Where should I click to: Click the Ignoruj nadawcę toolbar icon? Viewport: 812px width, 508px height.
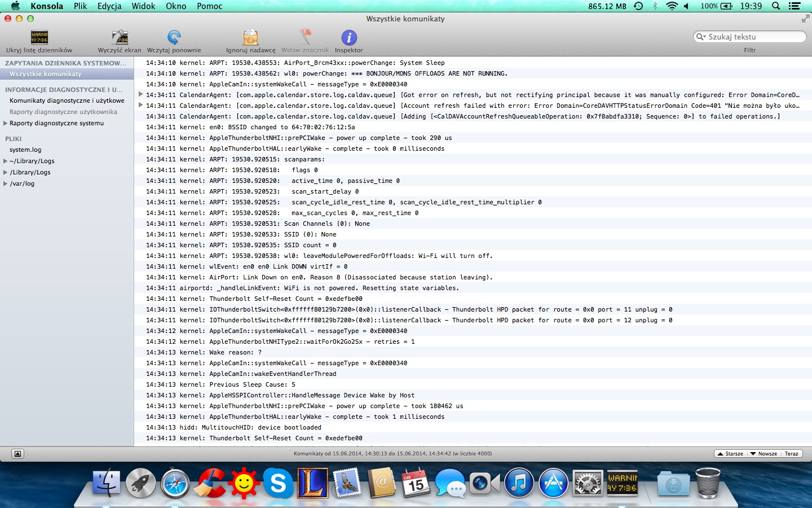(x=250, y=38)
